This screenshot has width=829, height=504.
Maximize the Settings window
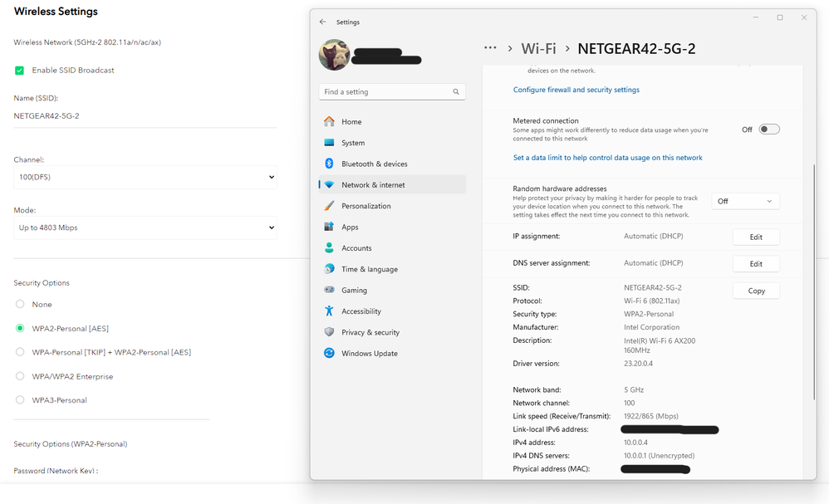[x=780, y=17]
